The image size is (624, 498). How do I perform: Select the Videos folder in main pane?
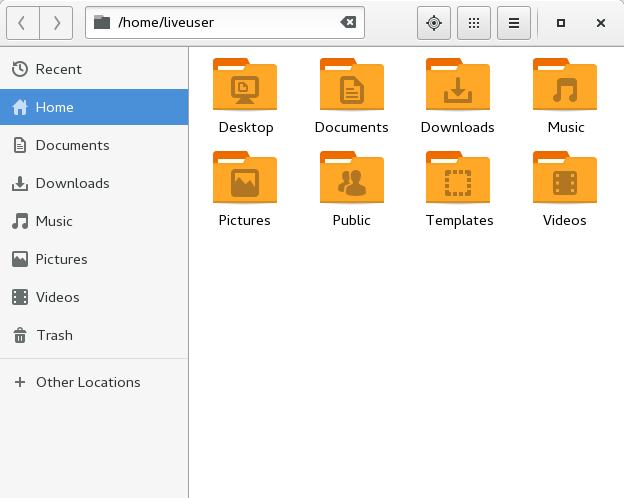pos(565,178)
